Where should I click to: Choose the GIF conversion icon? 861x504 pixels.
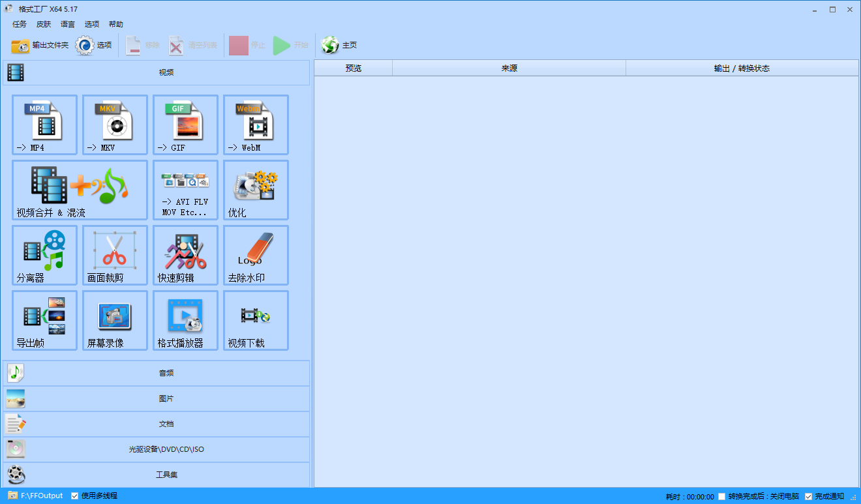(185, 125)
